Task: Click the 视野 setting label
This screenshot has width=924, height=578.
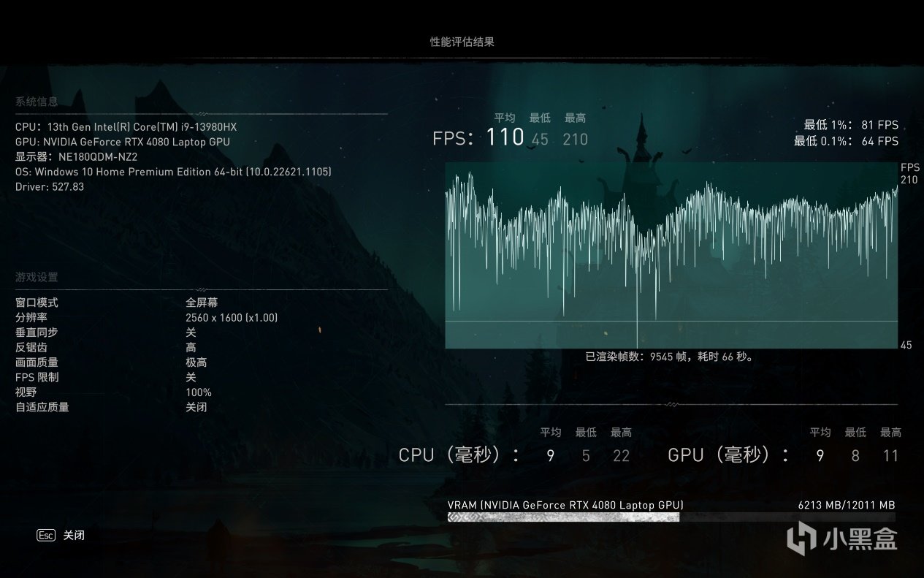Action: coord(26,392)
